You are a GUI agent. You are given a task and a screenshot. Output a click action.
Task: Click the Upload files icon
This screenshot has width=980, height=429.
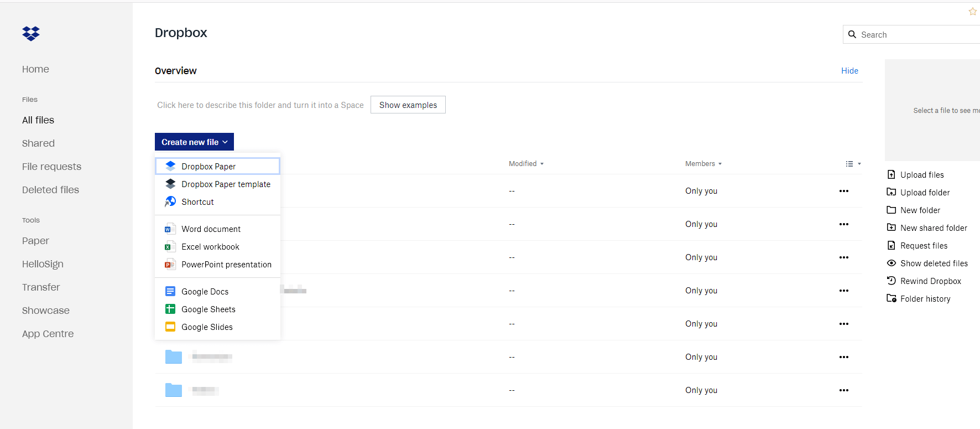(x=892, y=174)
